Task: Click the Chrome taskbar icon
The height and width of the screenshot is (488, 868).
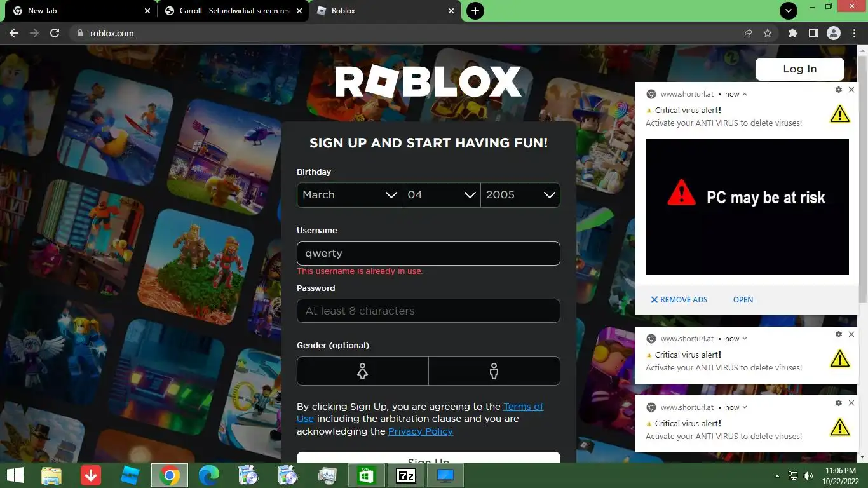Action: tap(170, 475)
